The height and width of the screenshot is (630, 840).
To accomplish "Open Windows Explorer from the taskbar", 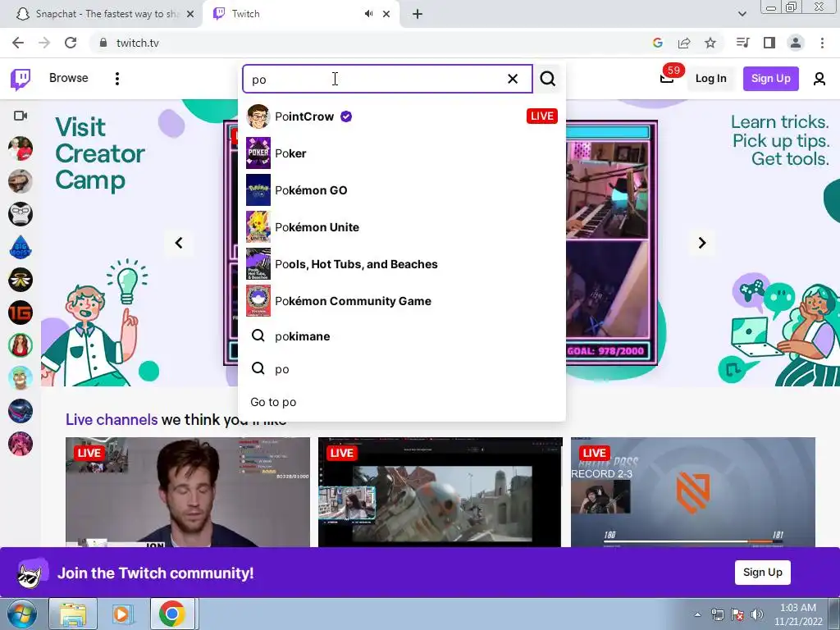I will coord(73,614).
